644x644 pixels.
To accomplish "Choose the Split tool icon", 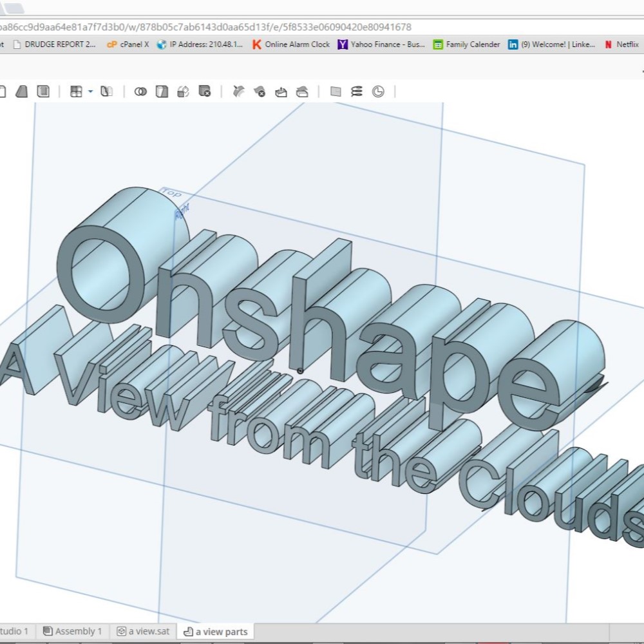I will pyautogui.click(x=162, y=91).
